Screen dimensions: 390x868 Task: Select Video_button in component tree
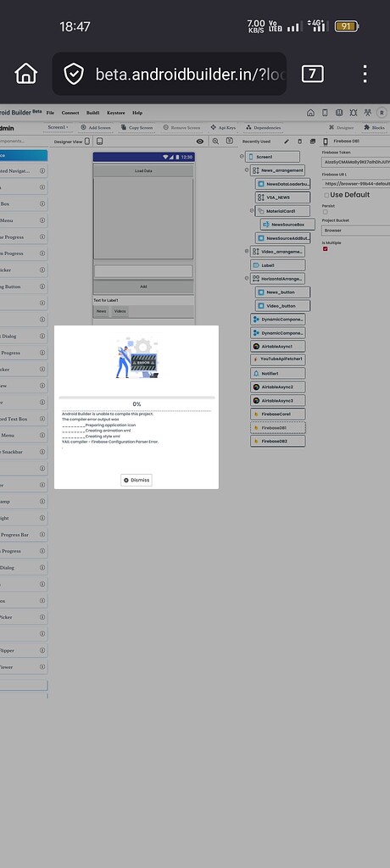[x=283, y=305]
